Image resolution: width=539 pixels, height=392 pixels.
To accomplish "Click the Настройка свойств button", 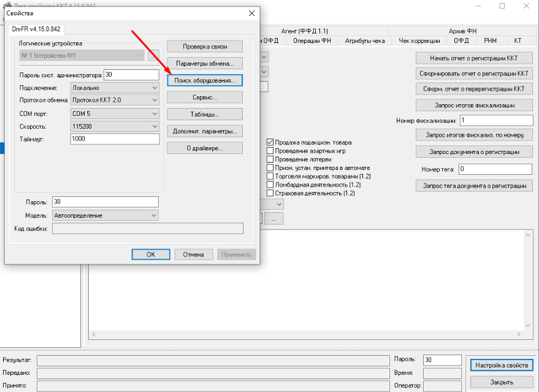I will pos(499,365).
